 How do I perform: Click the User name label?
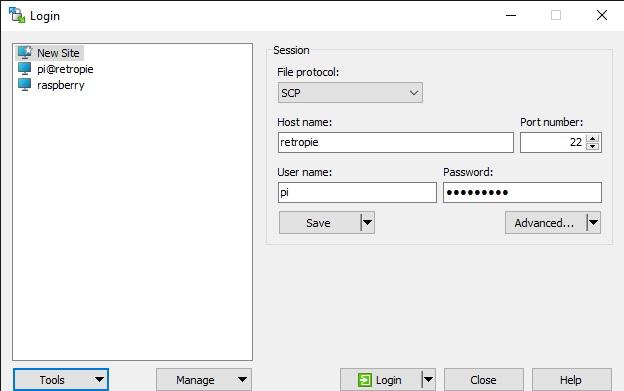[304, 172]
